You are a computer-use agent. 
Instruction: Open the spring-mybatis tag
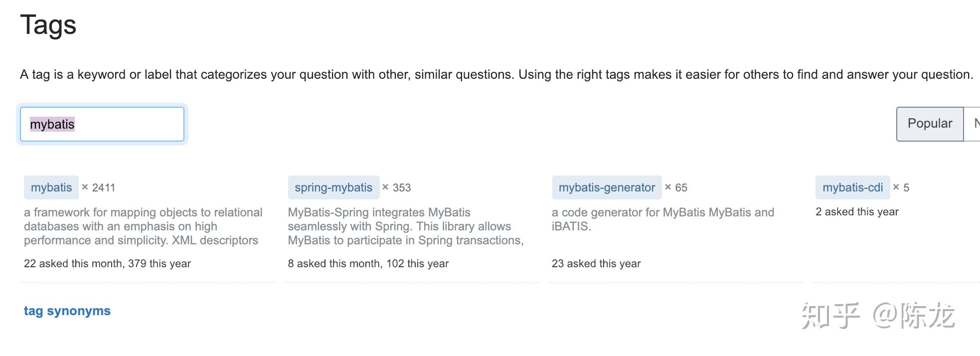click(333, 187)
